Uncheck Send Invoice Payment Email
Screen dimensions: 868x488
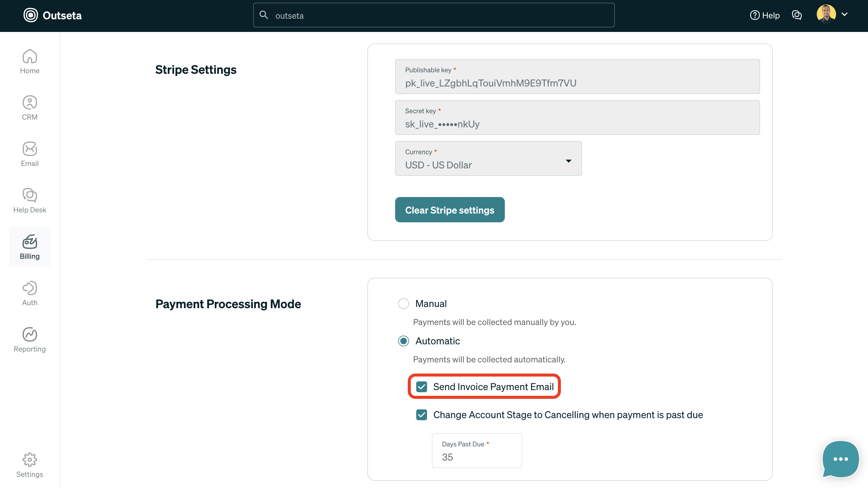tap(422, 386)
